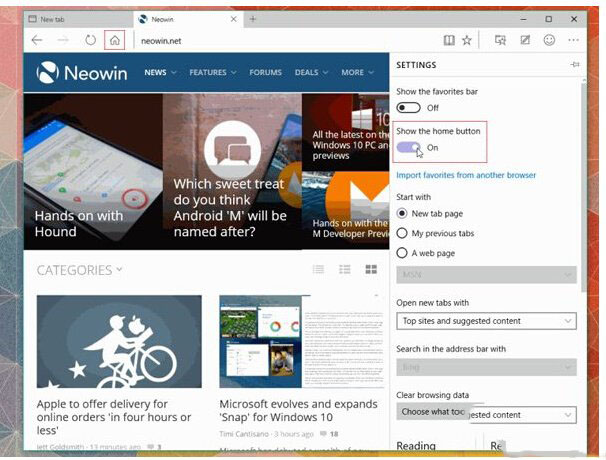Pin the Settings pane with pin icon

(x=575, y=65)
